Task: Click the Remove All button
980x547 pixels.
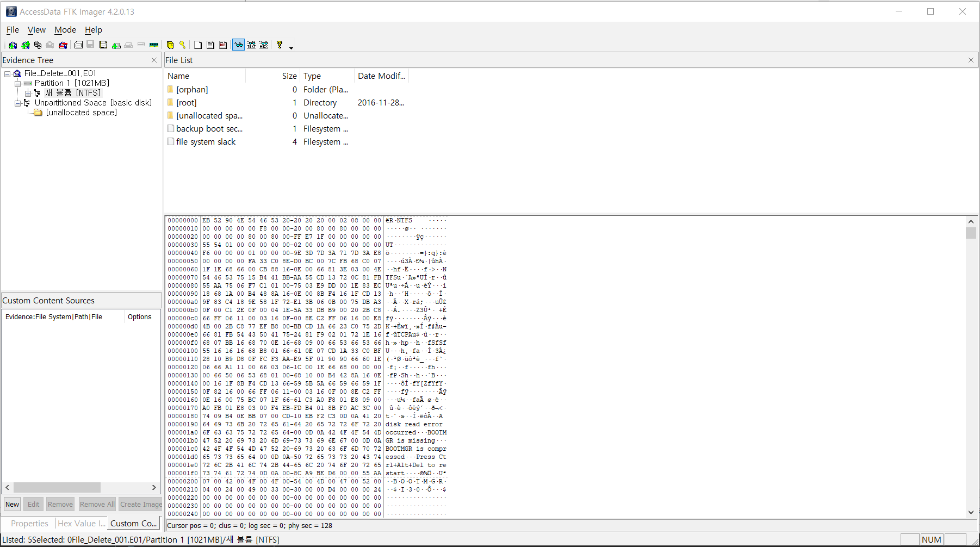Action: (97, 505)
